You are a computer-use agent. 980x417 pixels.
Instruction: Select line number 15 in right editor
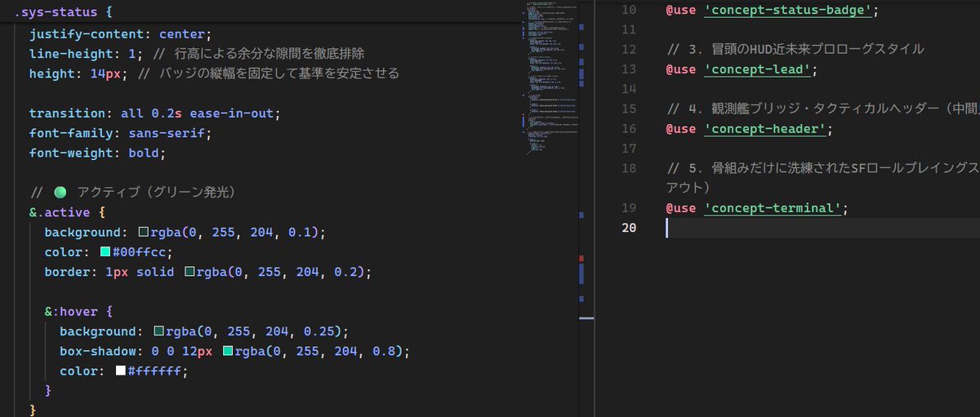pyautogui.click(x=627, y=109)
